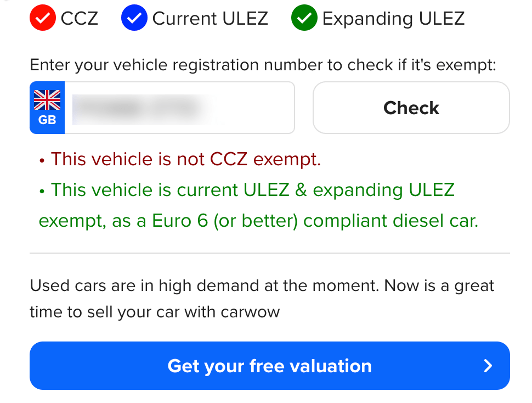
Task: Select the Expanding ULEZ label text
Action: coord(393,19)
